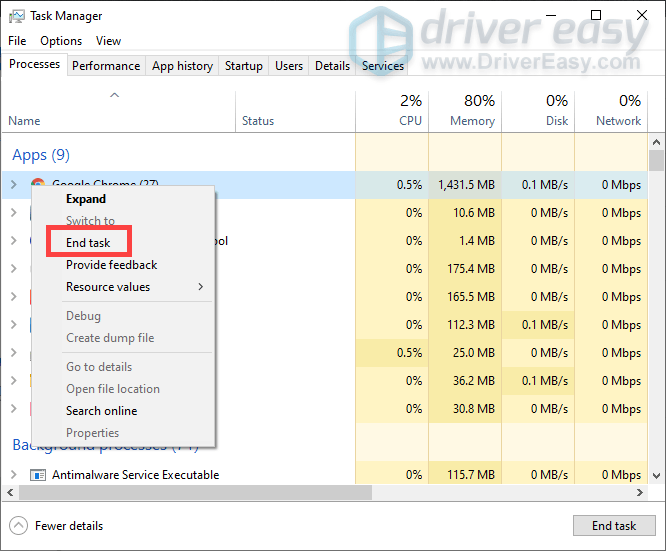Screen dimensions: 666x551
Task: Open the File menu
Action: 17,41
